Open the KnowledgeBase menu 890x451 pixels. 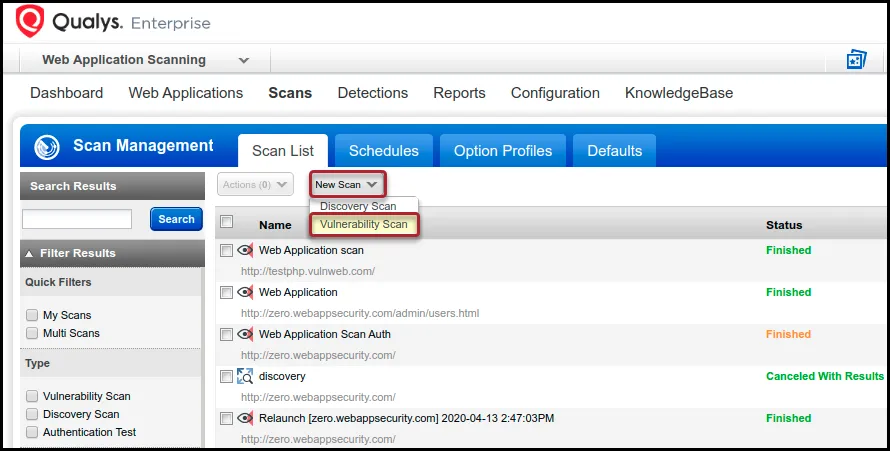pos(679,92)
